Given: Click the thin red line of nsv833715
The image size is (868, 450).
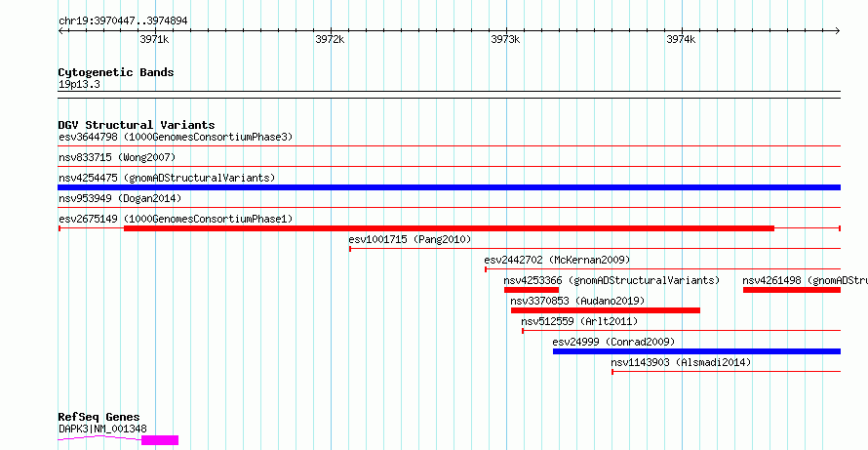Looking at the screenshot, I should coord(450,166).
